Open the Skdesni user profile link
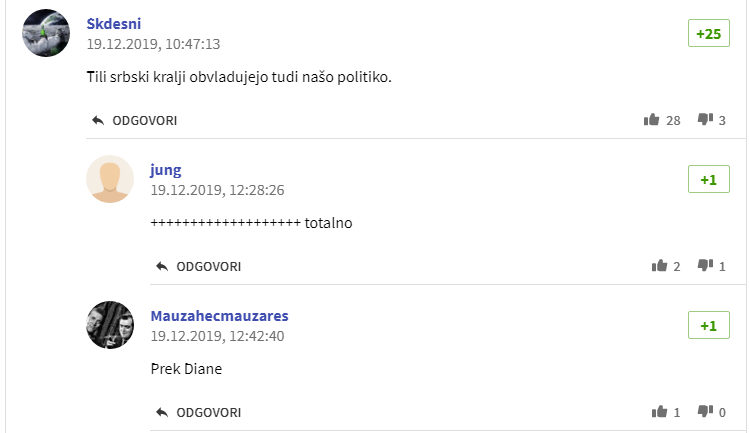Image resolution: width=749 pixels, height=433 pixels. click(x=114, y=24)
